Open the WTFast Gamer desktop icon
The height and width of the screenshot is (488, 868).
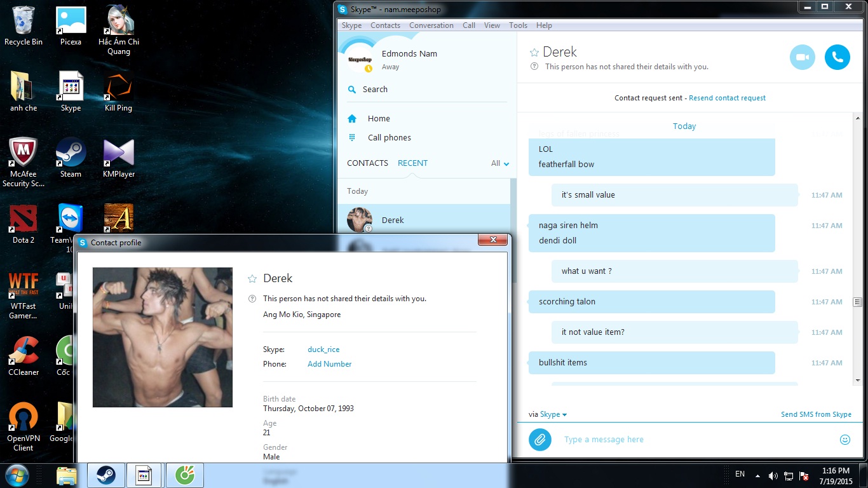(24, 295)
